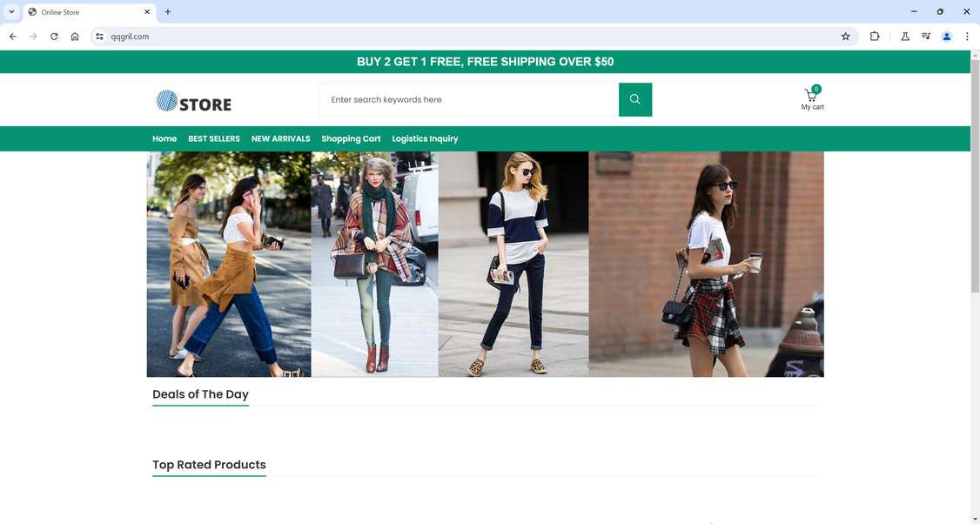Bookmark this page with the star
The width and height of the screenshot is (980, 524).
point(846,37)
